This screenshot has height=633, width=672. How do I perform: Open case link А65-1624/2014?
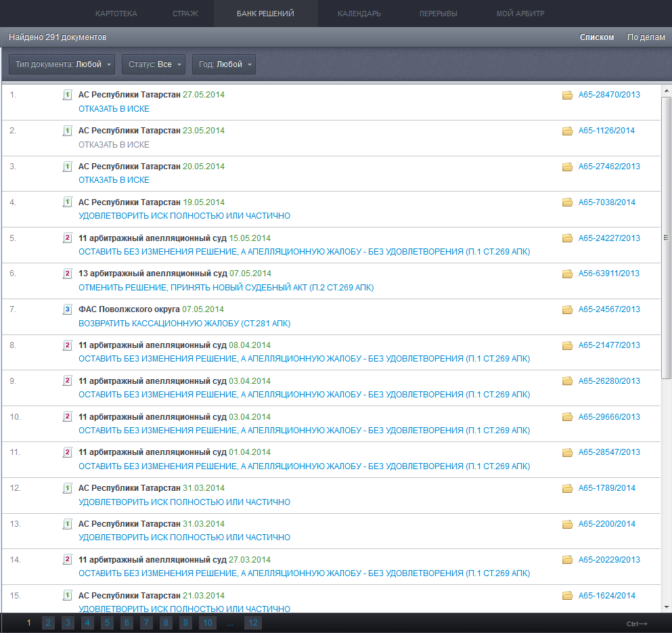tap(607, 596)
